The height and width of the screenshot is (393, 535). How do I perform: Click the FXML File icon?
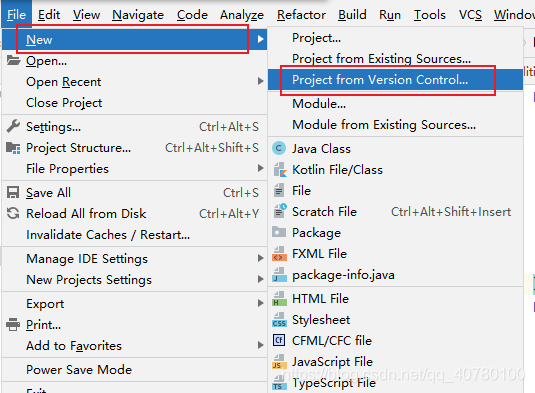(279, 253)
